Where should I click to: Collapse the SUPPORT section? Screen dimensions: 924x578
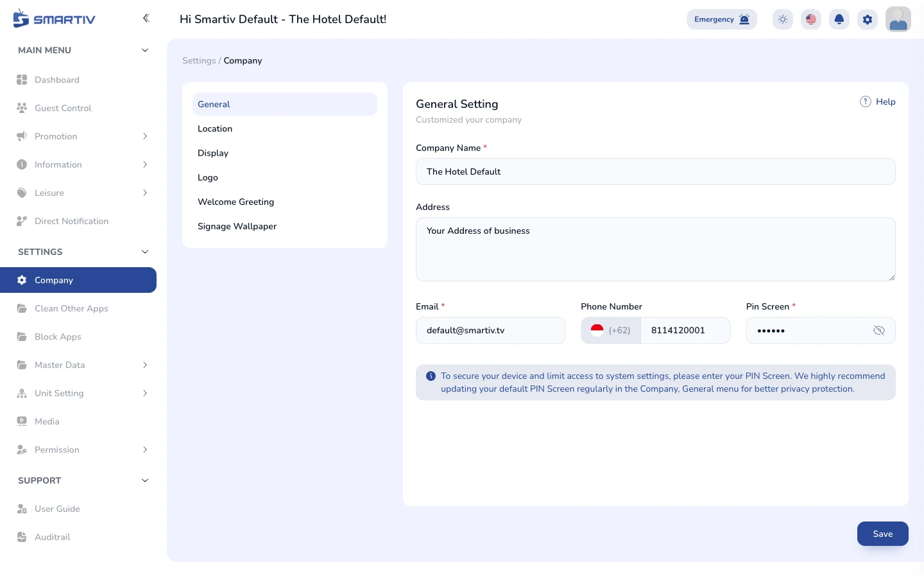point(145,480)
